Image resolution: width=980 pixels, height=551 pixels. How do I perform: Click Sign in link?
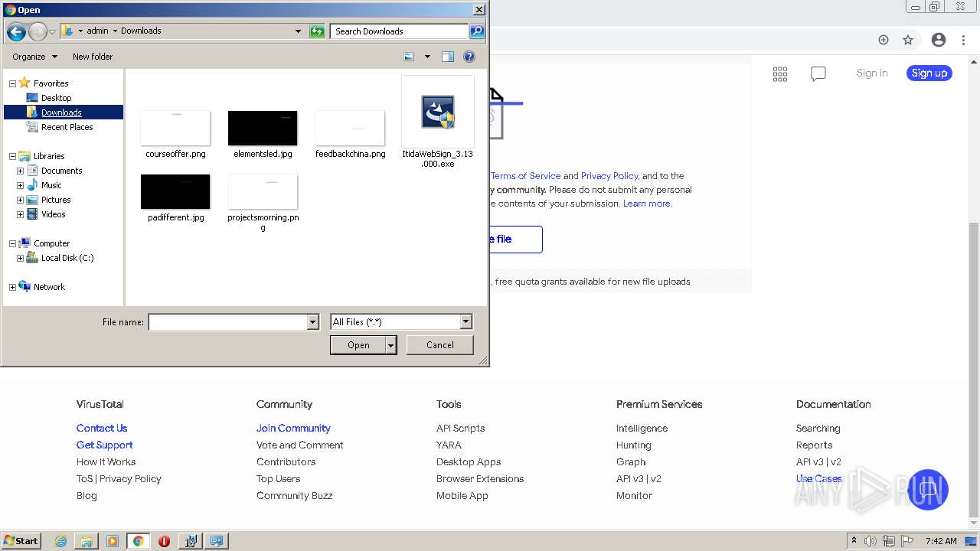[x=872, y=73]
